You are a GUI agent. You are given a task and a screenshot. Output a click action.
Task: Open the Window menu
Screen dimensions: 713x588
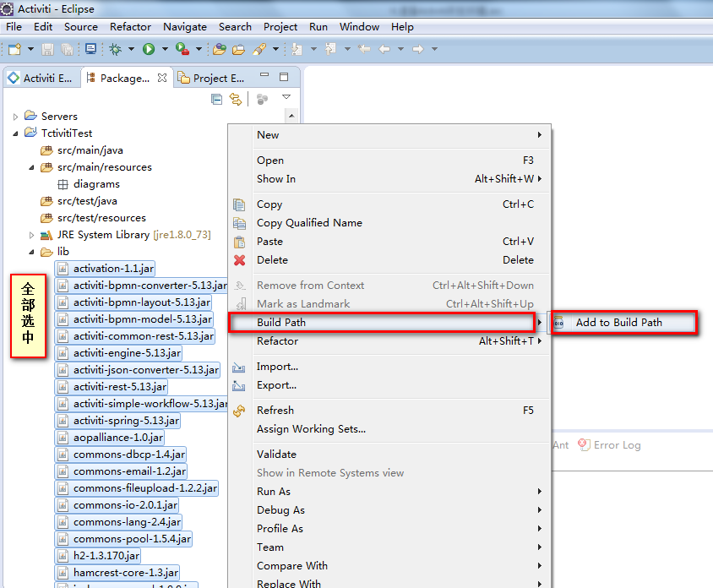click(x=359, y=27)
